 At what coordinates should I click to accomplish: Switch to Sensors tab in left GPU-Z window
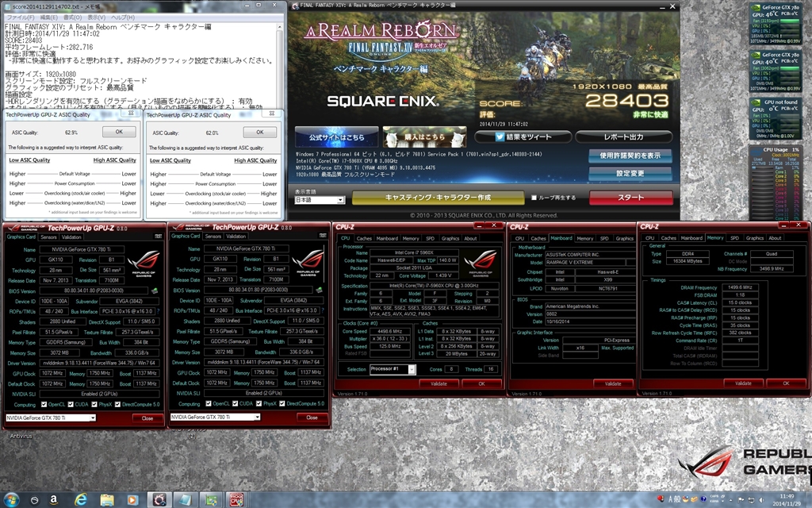click(48, 237)
